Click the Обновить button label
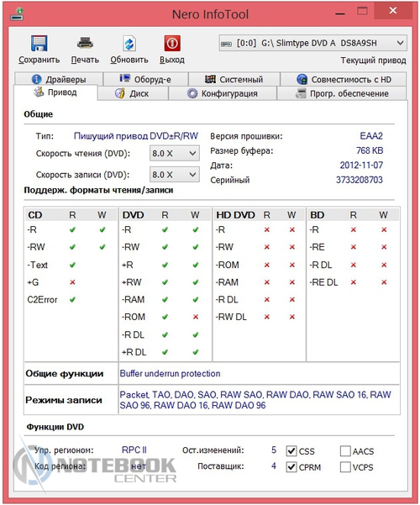Screen dimensions: 420x505 pyautogui.click(x=129, y=60)
